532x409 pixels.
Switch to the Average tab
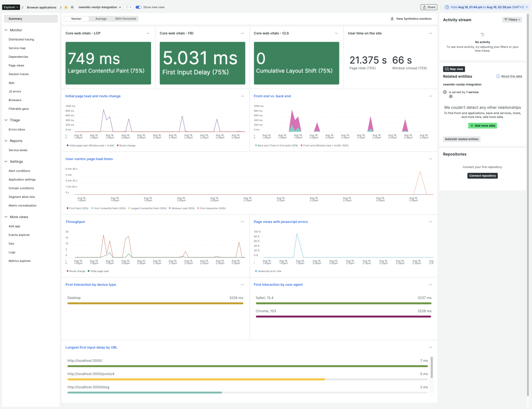[x=101, y=19]
